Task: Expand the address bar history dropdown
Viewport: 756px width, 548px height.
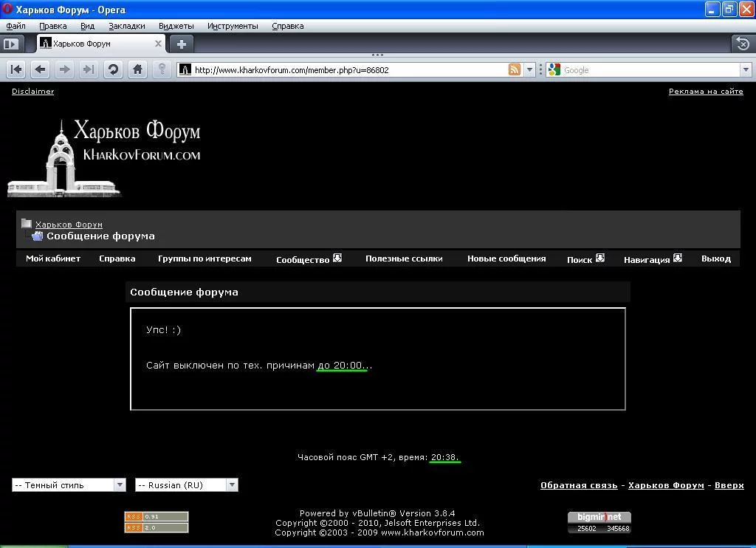Action: (x=529, y=69)
